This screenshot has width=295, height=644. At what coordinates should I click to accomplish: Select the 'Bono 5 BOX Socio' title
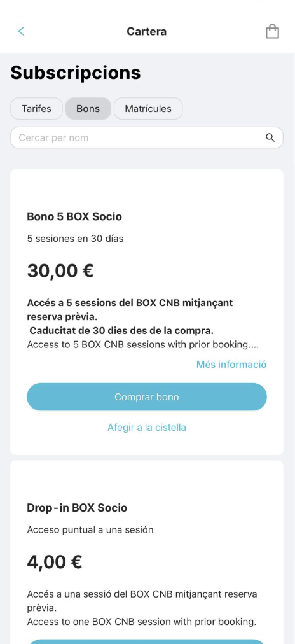pyautogui.click(x=74, y=216)
